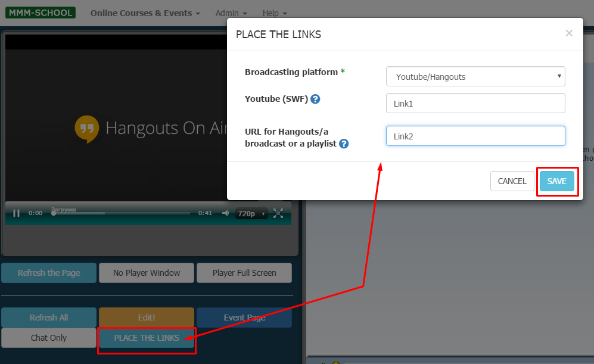Click the 0:41 duration text

tap(206, 213)
